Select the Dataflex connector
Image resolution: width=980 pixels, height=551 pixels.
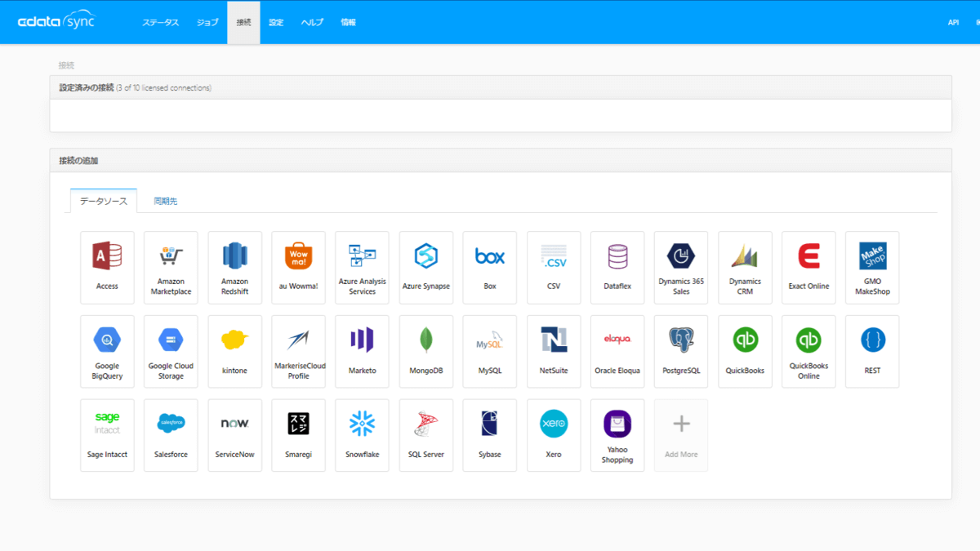[x=617, y=268]
